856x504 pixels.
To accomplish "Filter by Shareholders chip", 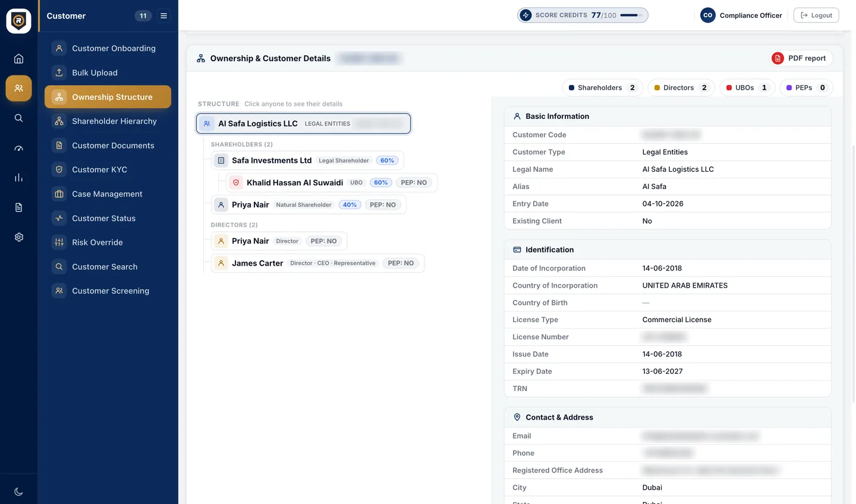I will pyautogui.click(x=602, y=87).
